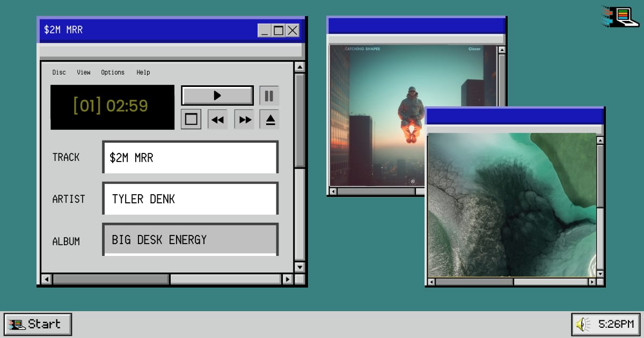Click the landscape window's horizontal scrollbar thumb

pos(475,282)
